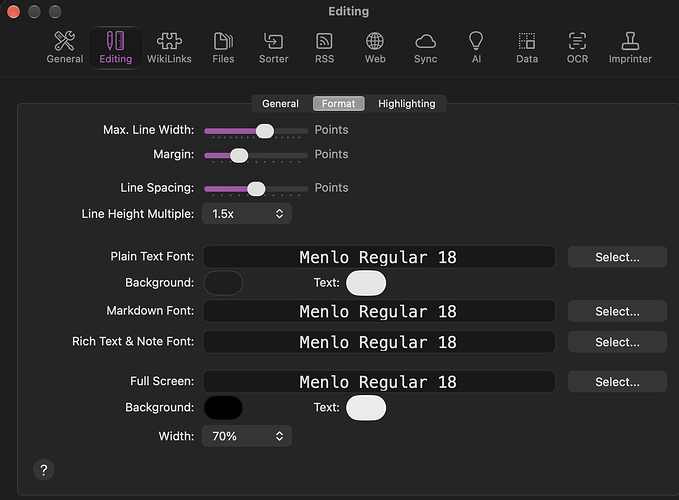
Task: Open Plain Text's Text color well
Action: tap(366, 283)
